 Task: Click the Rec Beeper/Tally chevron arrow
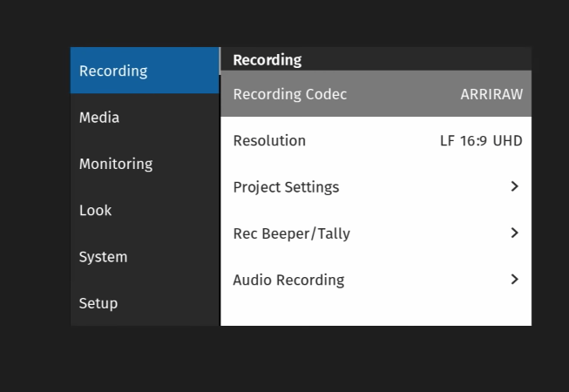[514, 233]
